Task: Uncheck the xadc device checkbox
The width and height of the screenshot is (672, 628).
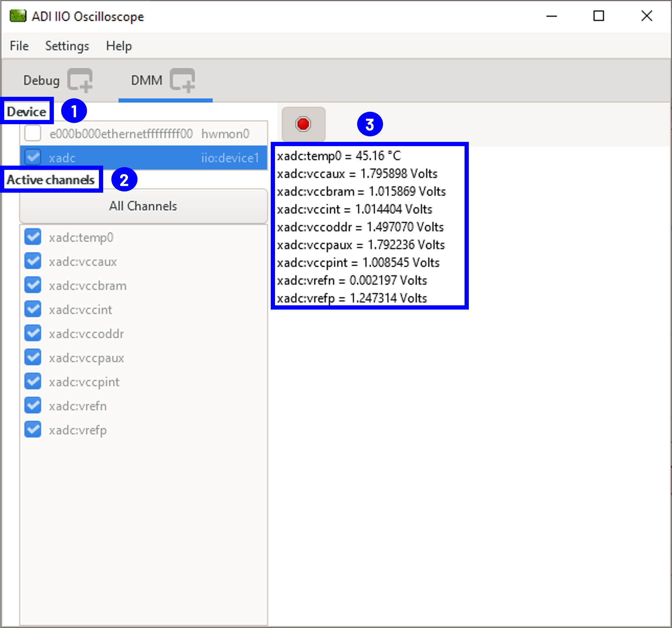Action: point(33,158)
